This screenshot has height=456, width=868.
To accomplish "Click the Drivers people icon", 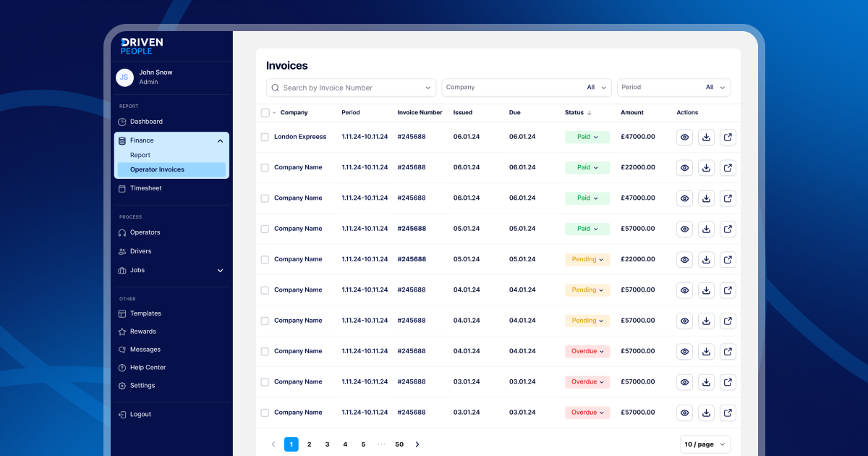I will [122, 251].
